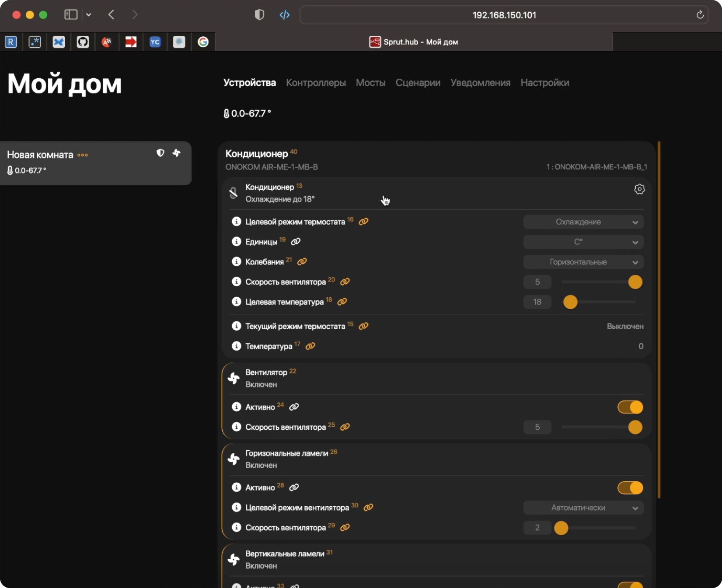722x588 pixels.
Task: Click link icon next to Целевая температура
Action: point(342,302)
